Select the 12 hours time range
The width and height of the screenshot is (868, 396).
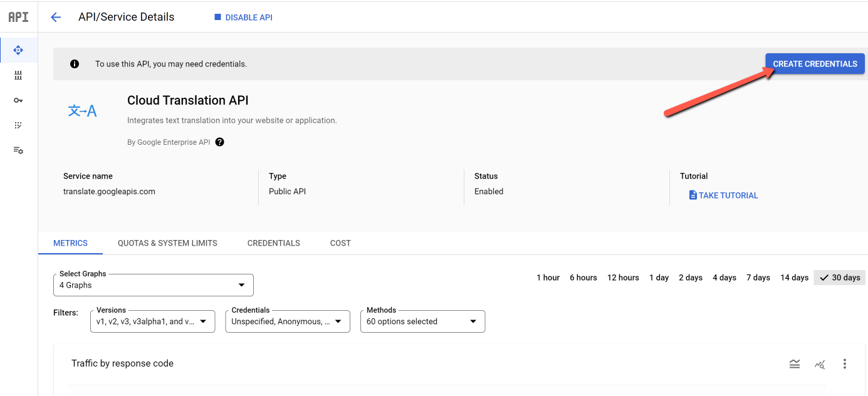[x=623, y=278]
